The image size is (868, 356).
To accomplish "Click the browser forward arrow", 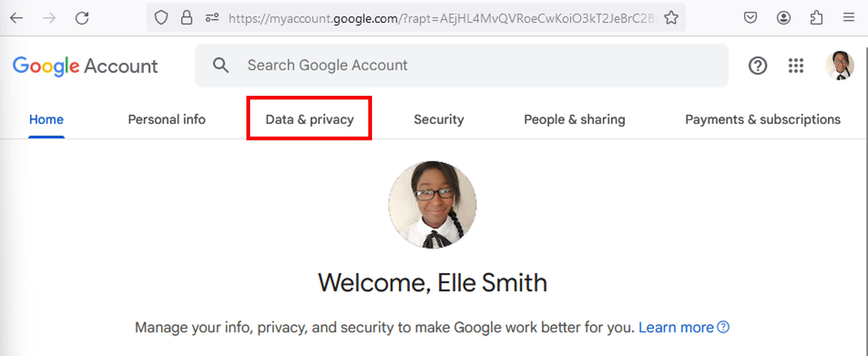I will click(x=49, y=18).
